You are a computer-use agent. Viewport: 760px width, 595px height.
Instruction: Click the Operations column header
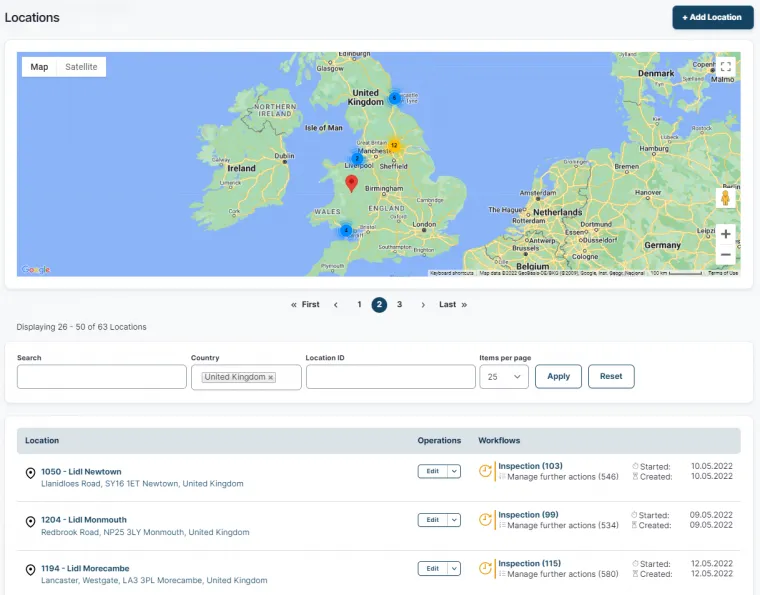[x=439, y=440]
